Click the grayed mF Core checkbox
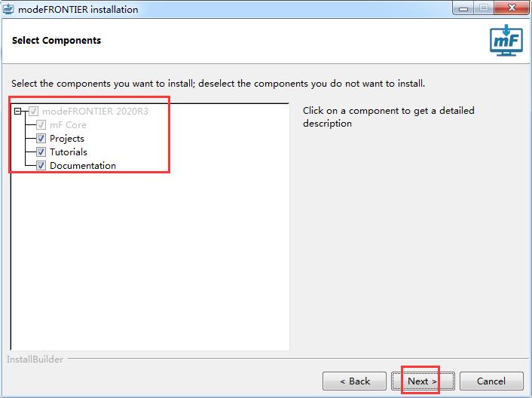 coord(41,125)
